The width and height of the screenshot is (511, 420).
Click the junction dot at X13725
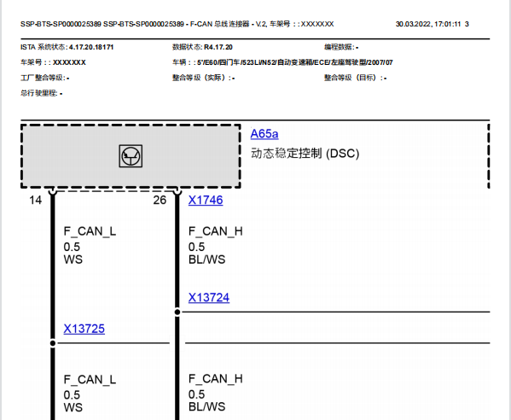click(53, 343)
